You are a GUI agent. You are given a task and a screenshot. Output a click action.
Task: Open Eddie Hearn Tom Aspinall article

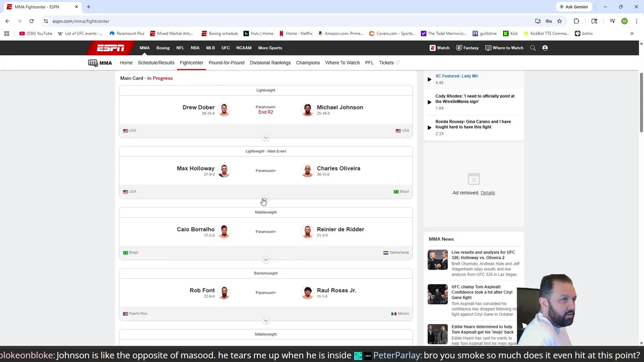(x=482, y=329)
